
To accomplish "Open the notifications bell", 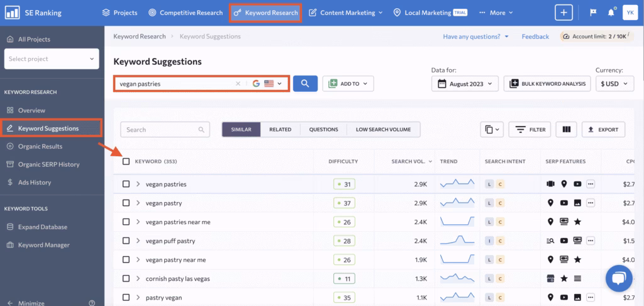I will point(611,13).
